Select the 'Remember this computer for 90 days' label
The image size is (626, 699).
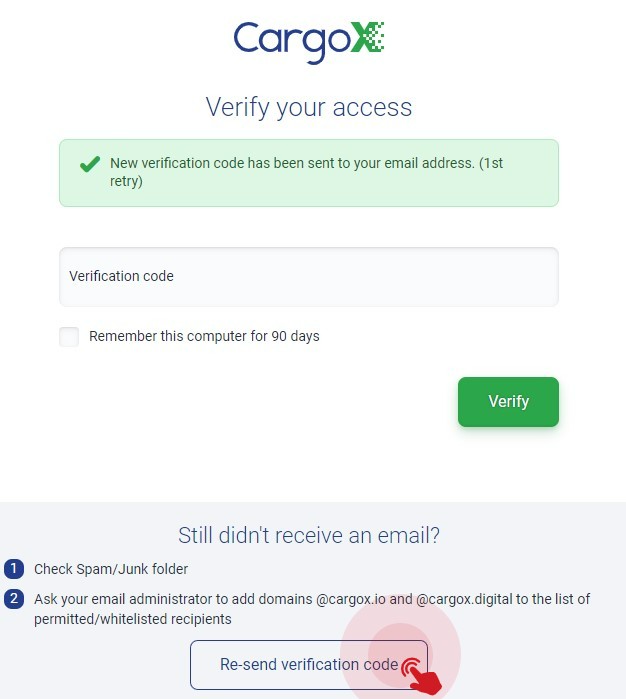point(204,336)
